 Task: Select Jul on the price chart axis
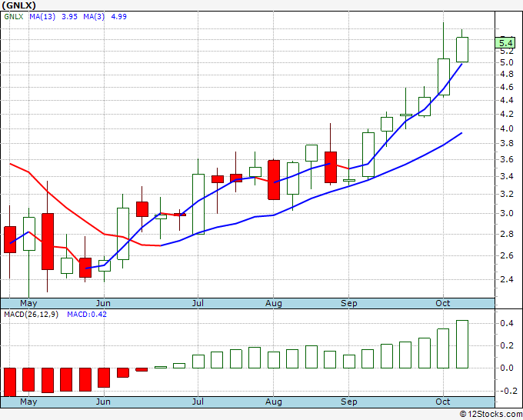click(198, 303)
